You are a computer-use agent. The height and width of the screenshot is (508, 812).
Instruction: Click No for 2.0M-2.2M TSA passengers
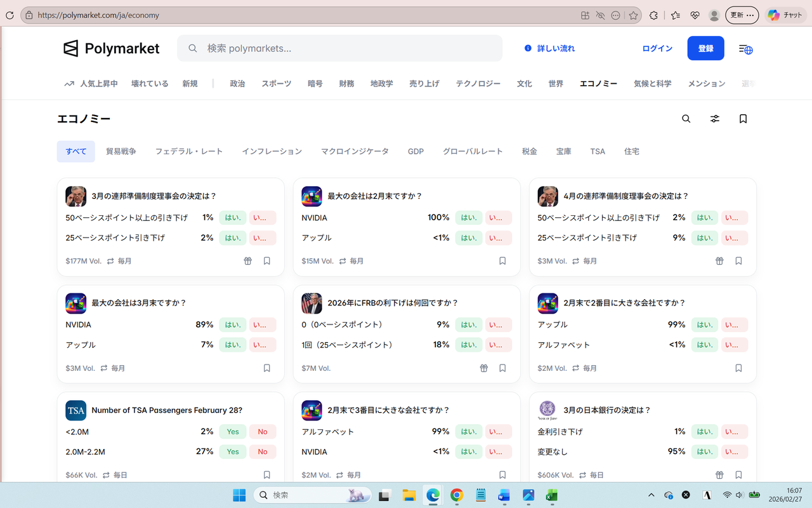pyautogui.click(x=263, y=451)
